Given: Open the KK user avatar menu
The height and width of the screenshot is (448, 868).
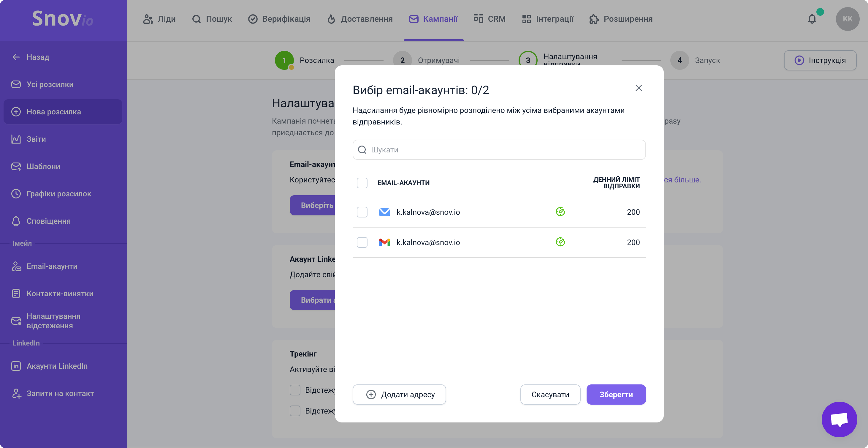Looking at the screenshot, I should 848,19.
